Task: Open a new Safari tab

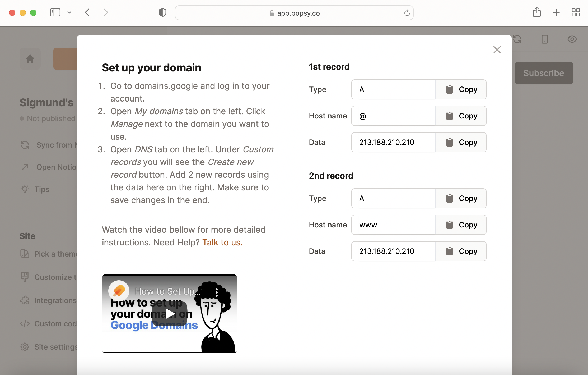Action: [556, 12]
